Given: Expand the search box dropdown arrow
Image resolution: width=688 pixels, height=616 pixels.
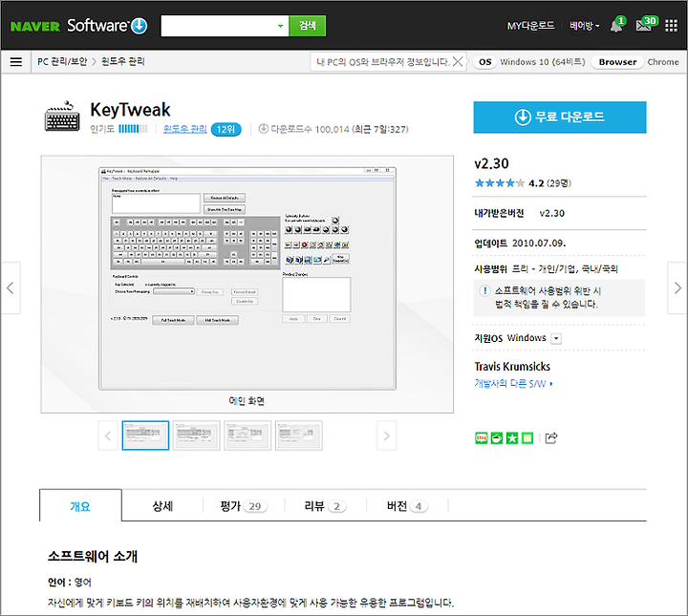Looking at the screenshot, I should pyautogui.click(x=280, y=26).
